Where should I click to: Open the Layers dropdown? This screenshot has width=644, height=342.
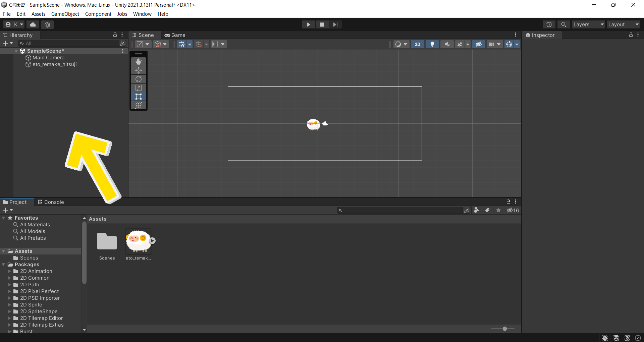pos(588,24)
